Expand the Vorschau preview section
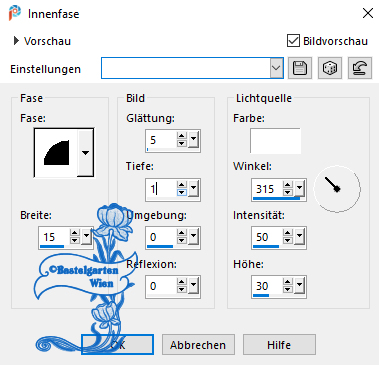The width and height of the screenshot is (379, 365). tap(16, 41)
